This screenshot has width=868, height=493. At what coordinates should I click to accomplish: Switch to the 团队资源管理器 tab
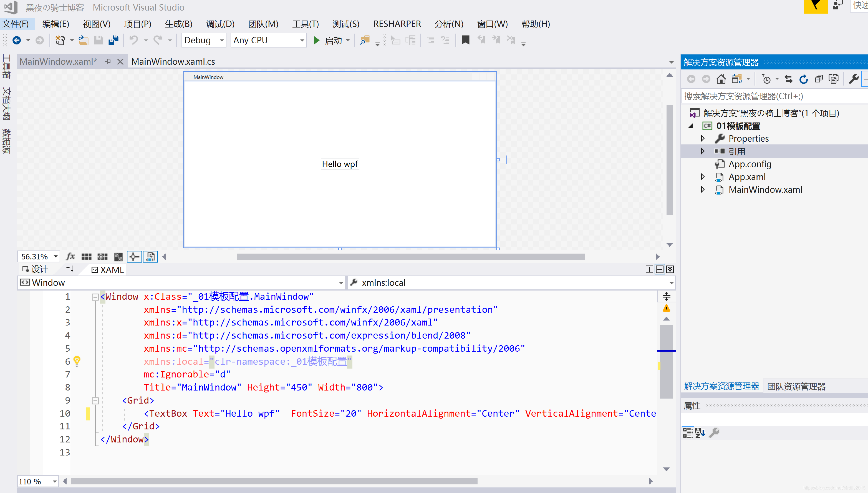click(x=796, y=387)
